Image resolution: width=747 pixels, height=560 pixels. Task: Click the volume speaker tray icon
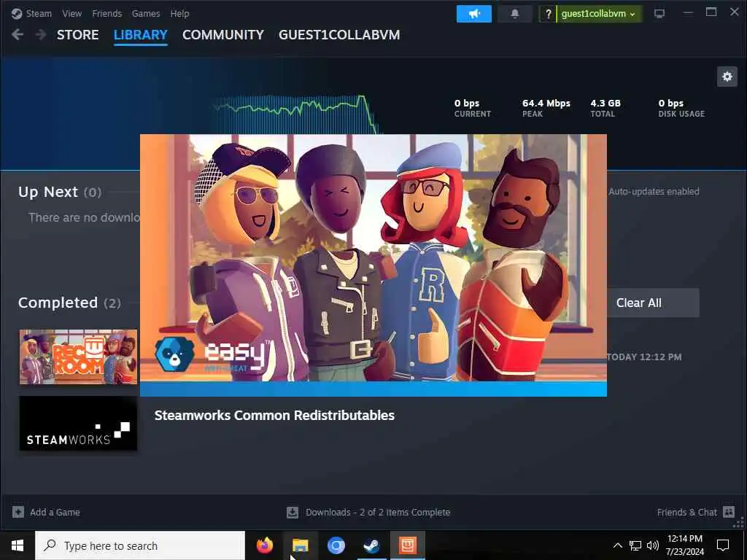pos(653,545)
